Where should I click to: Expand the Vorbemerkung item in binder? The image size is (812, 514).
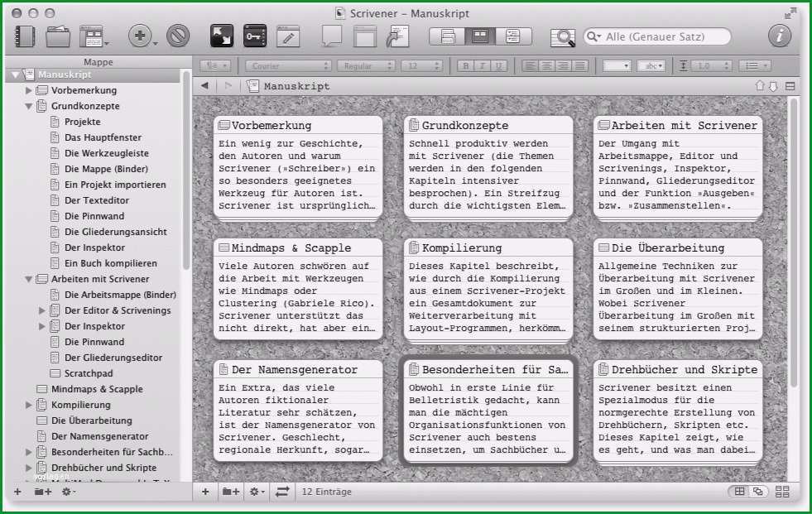tap(28, 90)
